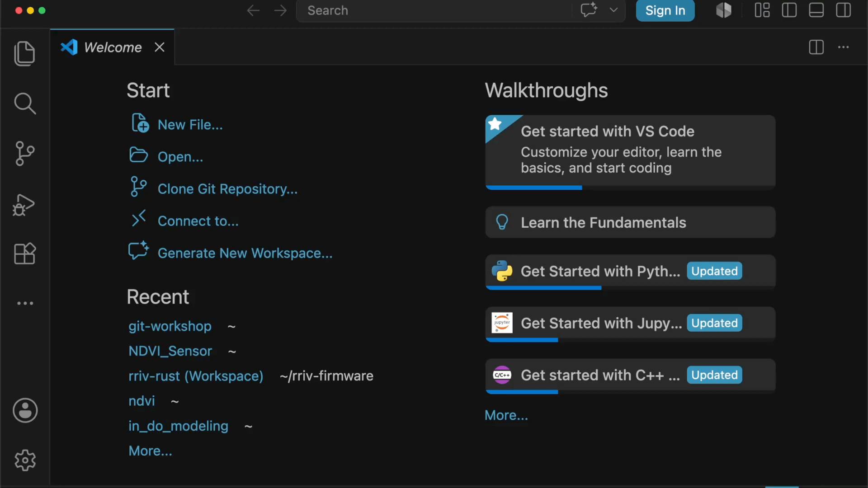Viewport: 868px width, 488px height.
Task: Click the New File... link
Action: tap(190, 125)
